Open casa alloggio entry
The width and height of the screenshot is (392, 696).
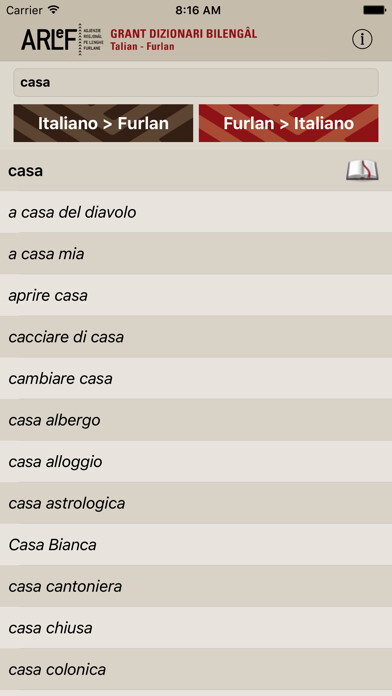coord(196,462)
